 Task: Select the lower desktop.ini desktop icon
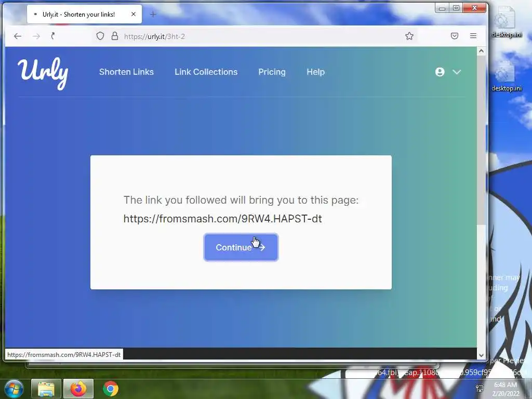coord(506,76)
